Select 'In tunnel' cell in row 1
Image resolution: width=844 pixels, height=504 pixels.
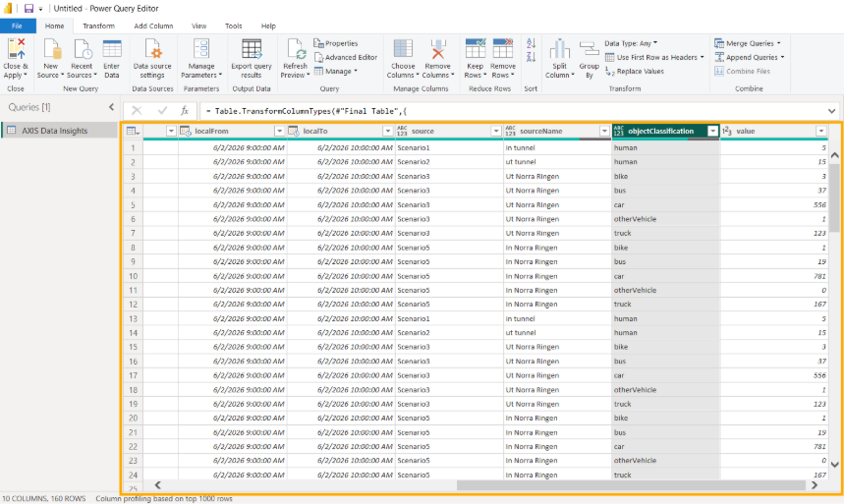pyautogui.click(x=557, y=147)
